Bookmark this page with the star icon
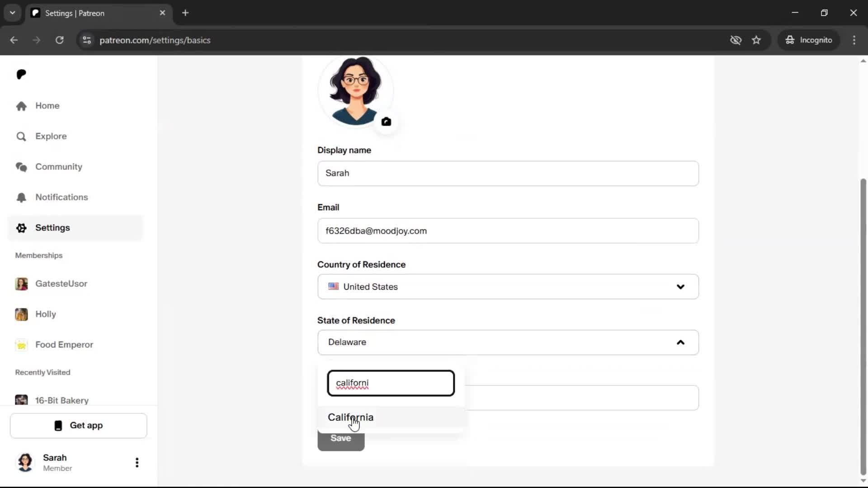This screenshot has width=868, height=488. tap(756, 40)
